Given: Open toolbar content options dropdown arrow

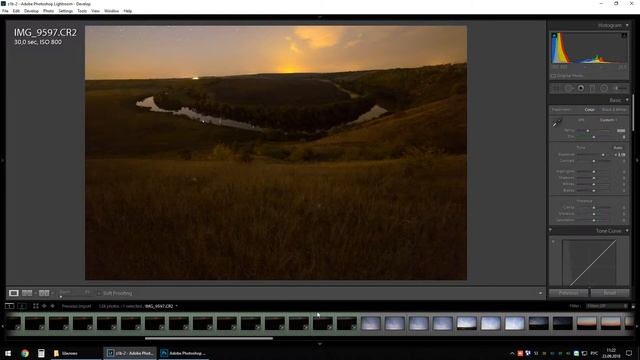Looking at the screenshot, I should 540,293.
